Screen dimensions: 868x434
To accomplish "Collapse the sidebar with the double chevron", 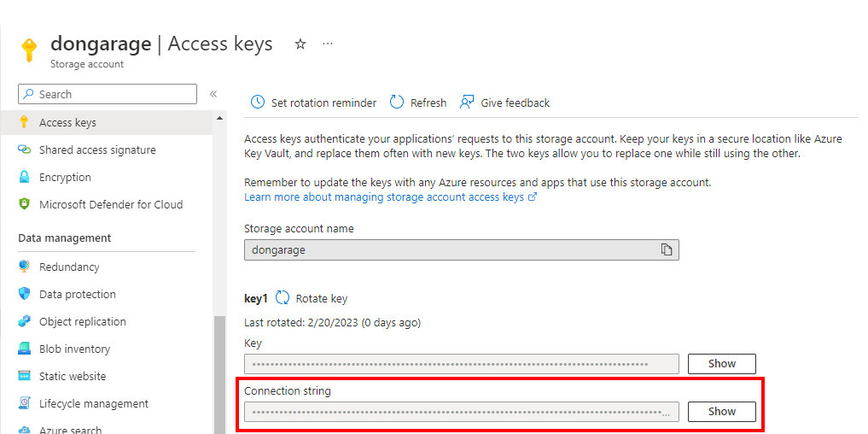I will (x=213, y=94).
